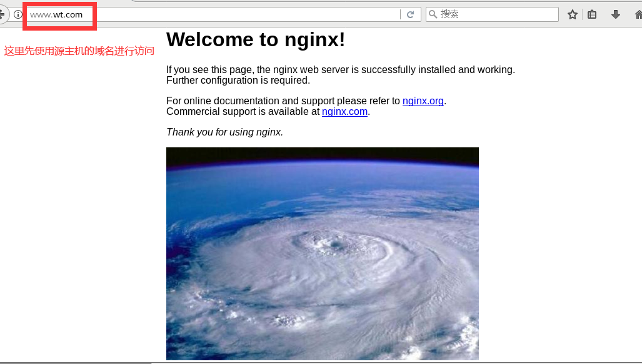642x364 pixels.
Task: Click the magnifier icon in search box
Action: (x=433, y=14)
